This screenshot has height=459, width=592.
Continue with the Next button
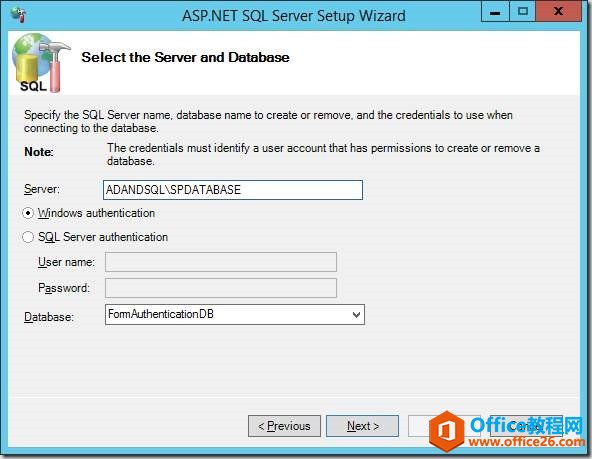tap(362, 426)
